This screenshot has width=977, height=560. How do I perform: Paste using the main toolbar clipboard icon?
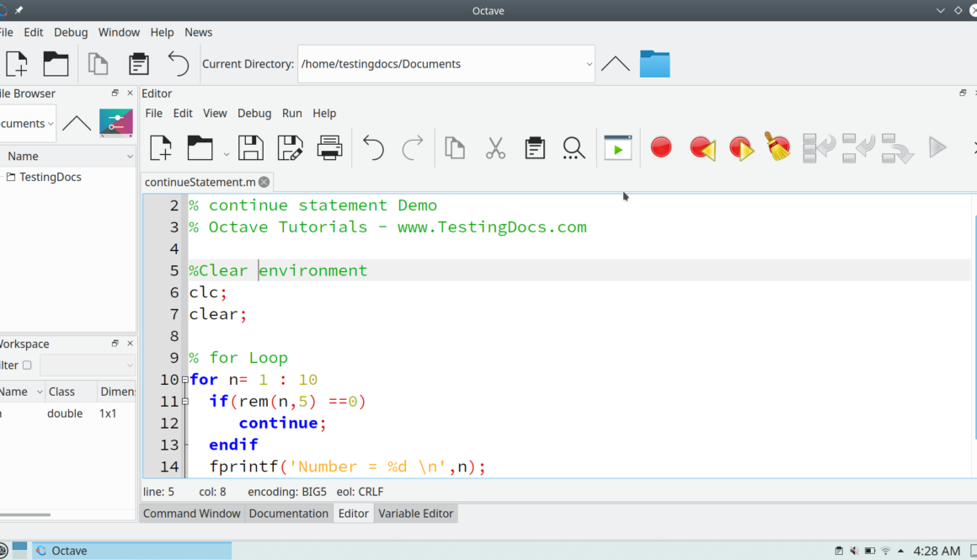click(138, 63)
